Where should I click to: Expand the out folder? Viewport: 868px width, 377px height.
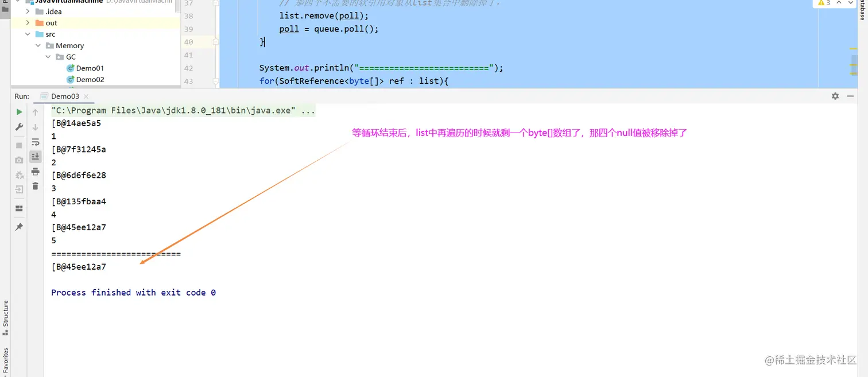click(x=28, y=23)
